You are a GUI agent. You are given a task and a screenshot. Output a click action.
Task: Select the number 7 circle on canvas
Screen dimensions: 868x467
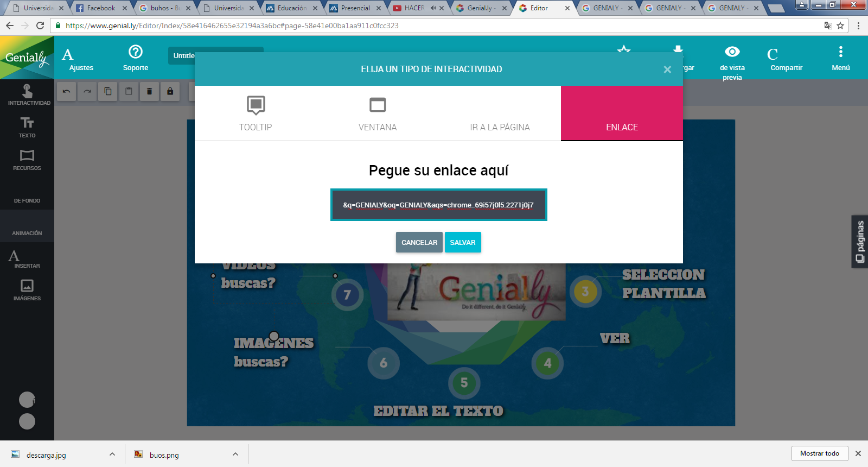click(x=347, y=294)
